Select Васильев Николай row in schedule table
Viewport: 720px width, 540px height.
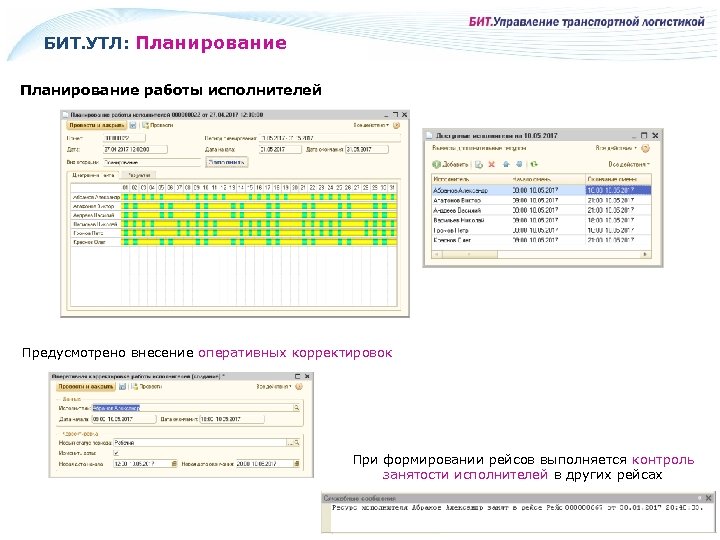point(541,220)
